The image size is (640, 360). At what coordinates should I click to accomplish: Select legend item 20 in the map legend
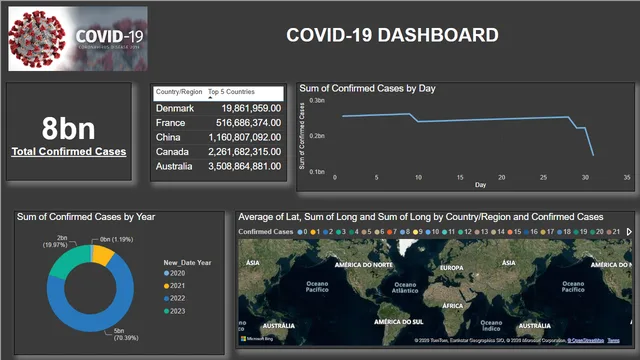coord(597,232)
